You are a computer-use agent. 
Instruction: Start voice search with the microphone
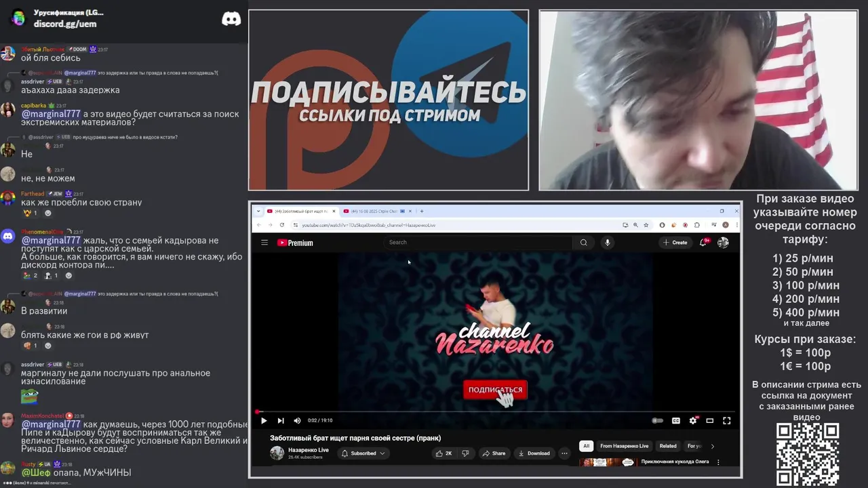tap(608, 243)
